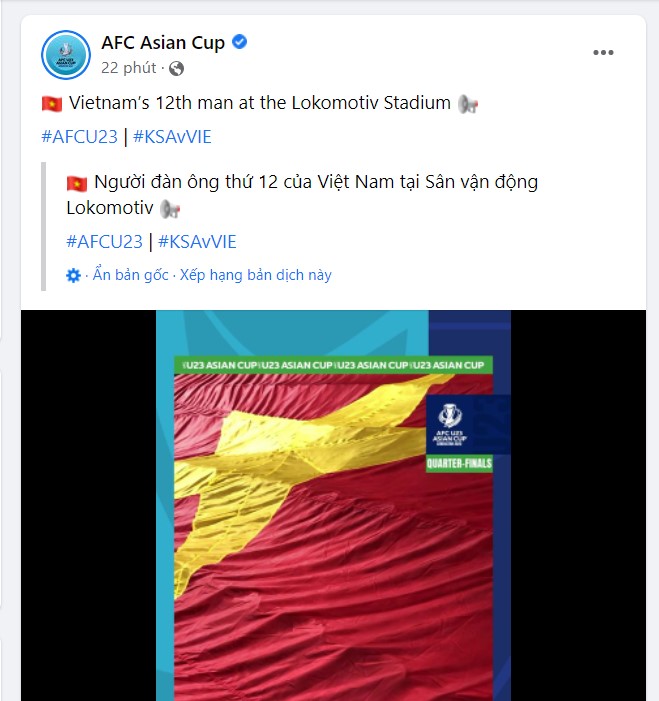Open the Vietnam flag video thumbnail
659x701 pixels.
[x=334, y=505]
